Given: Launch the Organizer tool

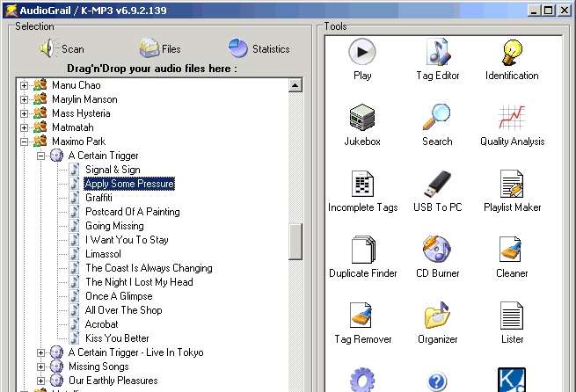Looking at the screenshot, I should (x=438, y=323).
